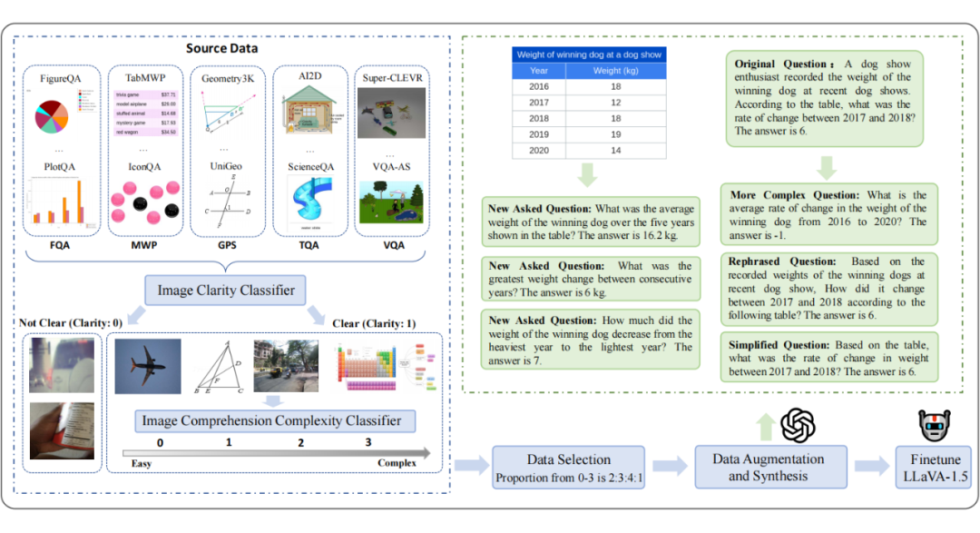Click the New Asked Question about heaviest to lightest year
This screenshot has width=980, height=533.
point(590,340)
